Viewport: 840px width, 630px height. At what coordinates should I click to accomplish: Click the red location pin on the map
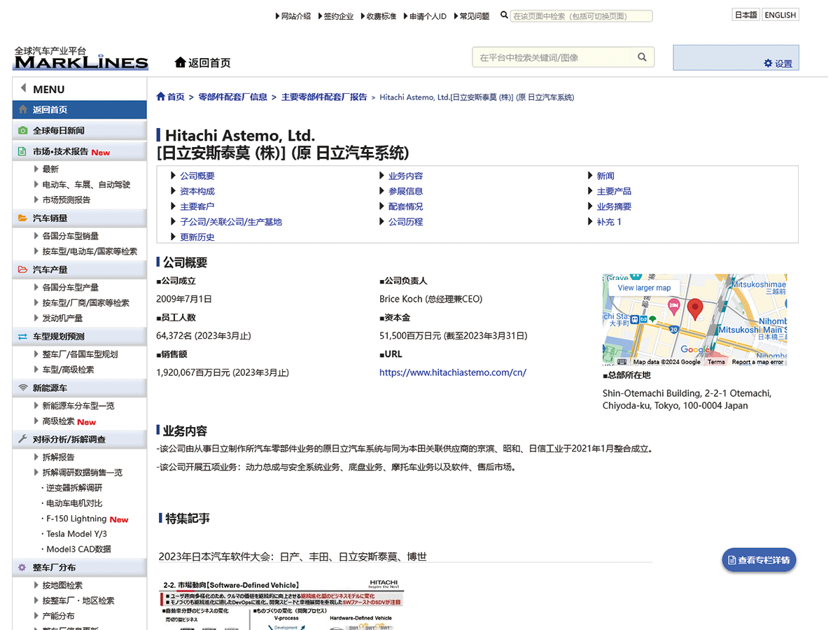point(695,309)
